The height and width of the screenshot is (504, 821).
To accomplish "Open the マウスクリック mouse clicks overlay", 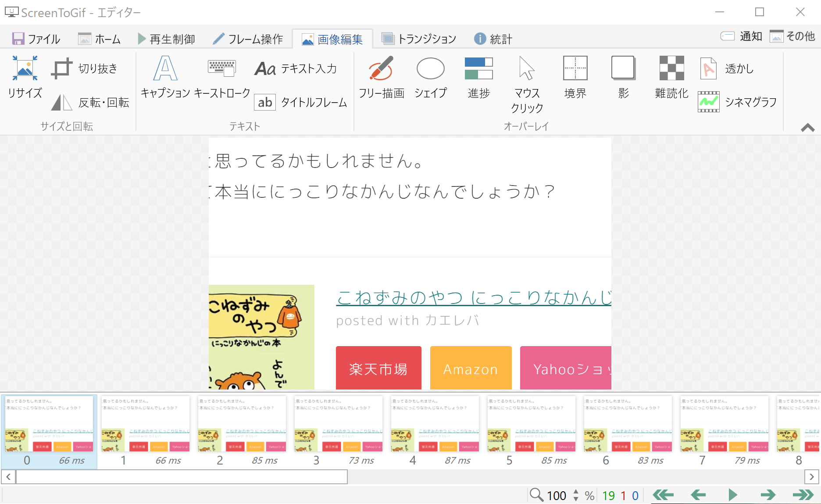I will pos(527,84).
